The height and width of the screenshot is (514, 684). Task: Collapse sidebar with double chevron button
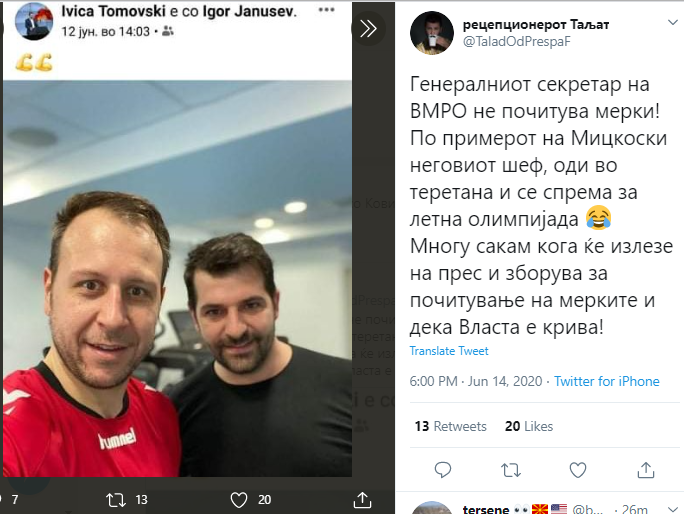pyautogui.click(x=368, y=29)
